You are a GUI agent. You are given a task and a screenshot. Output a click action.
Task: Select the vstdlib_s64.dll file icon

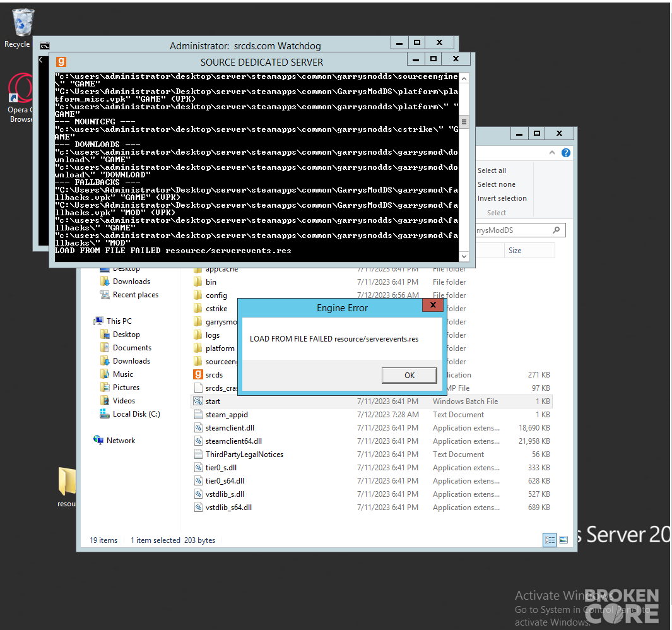[x=197, y=508]
